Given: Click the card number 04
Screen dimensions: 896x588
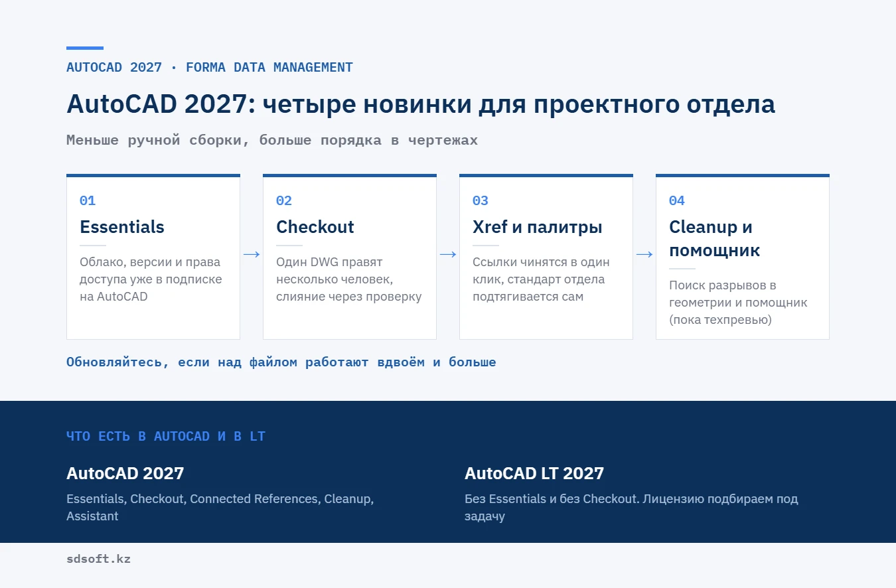Looking at the screenshot, I should point(677,200).
